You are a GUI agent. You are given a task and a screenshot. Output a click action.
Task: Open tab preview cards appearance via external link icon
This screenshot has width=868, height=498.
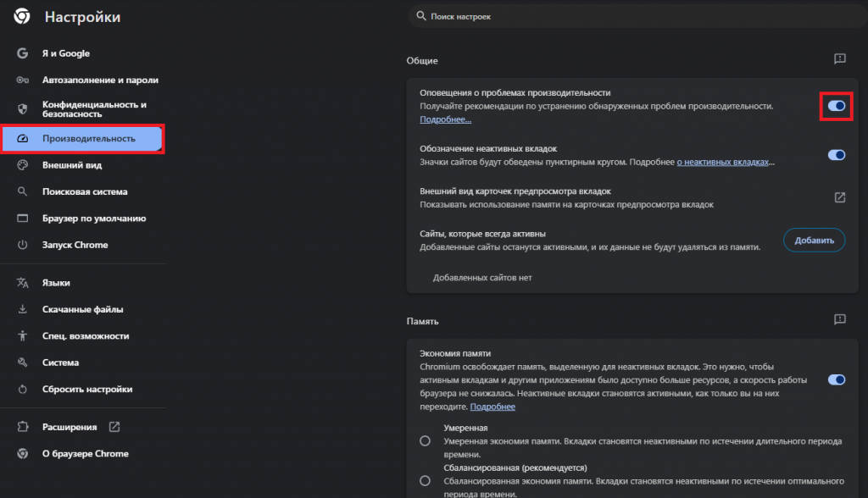click(839, 196)
